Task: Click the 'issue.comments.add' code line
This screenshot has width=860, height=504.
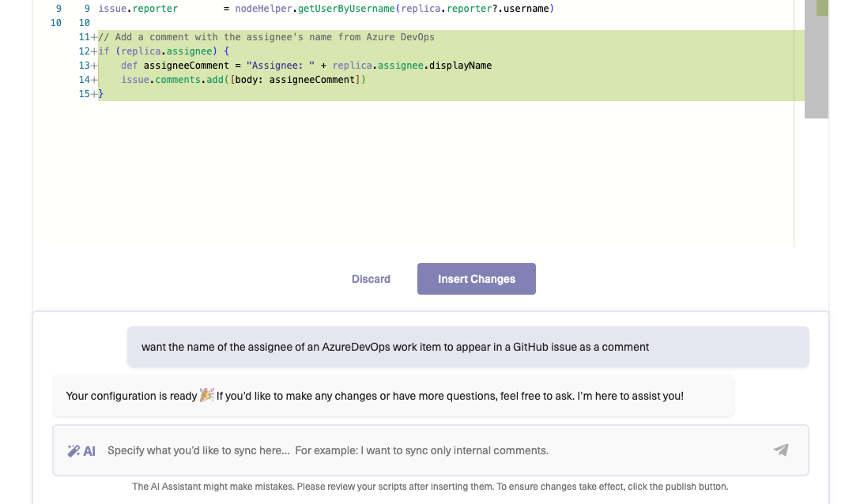Action: [243, 80]
